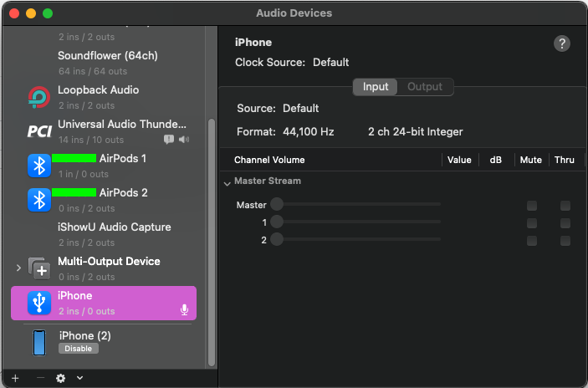Open help with the question mark button
The height and width of the screenshot is (388, 588).
[562, 44]
